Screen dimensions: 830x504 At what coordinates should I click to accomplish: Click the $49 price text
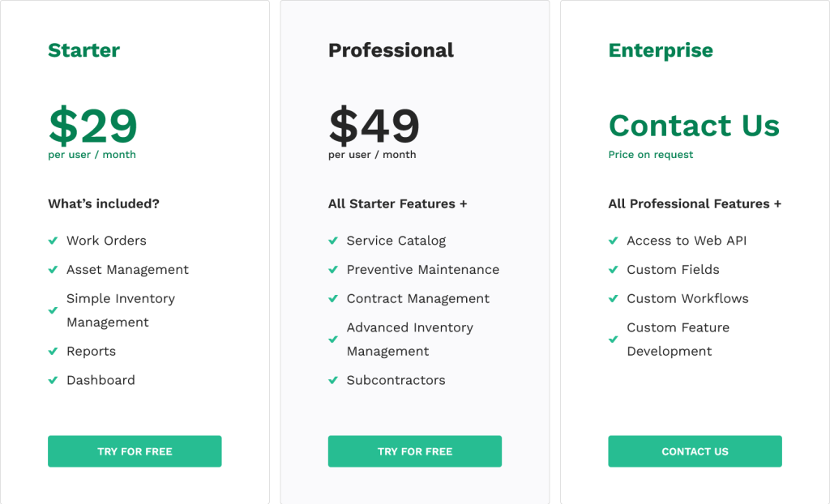[x=374, y=126]
